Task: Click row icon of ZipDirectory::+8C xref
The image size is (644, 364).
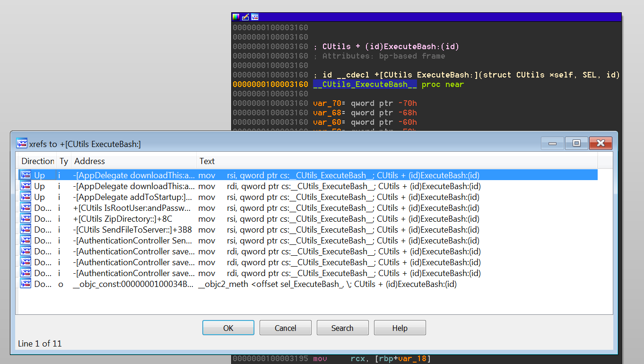Action: [x=26, y=219]
